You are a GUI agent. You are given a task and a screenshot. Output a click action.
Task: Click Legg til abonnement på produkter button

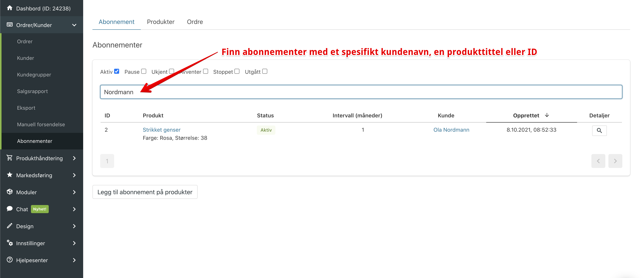click(x=145, y=192)
